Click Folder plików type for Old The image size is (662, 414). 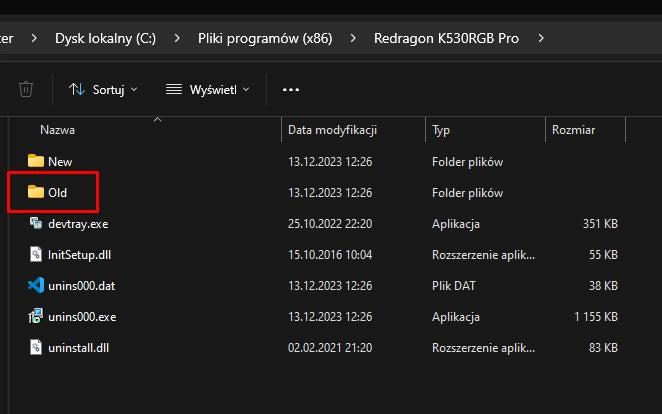pyautogui.click(x=467, y=193)
